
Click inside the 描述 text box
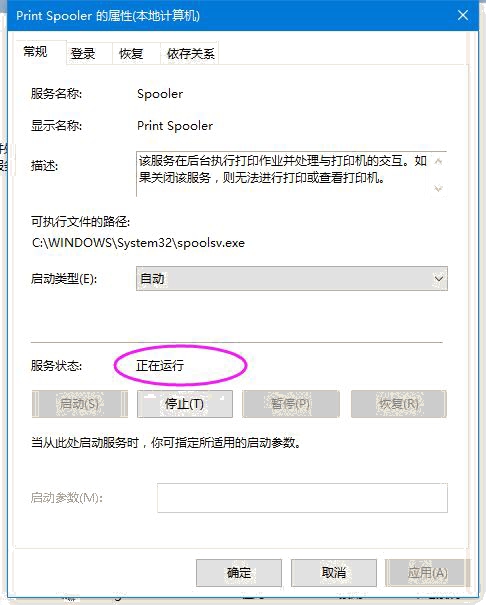point(284,174)
